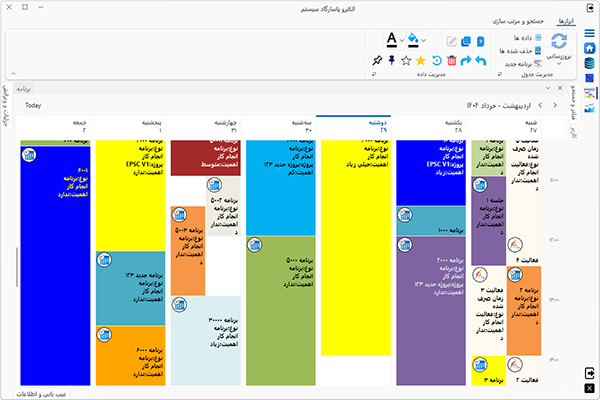Click the duplicate copy icon
The height and width of the screenshot is (400, 600).
466,41
